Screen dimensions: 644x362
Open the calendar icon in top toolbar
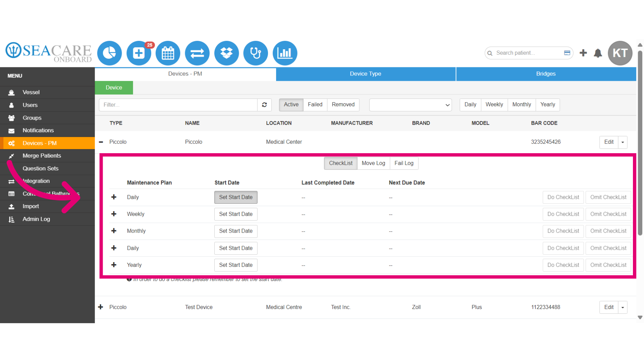(x=168, y=53)
